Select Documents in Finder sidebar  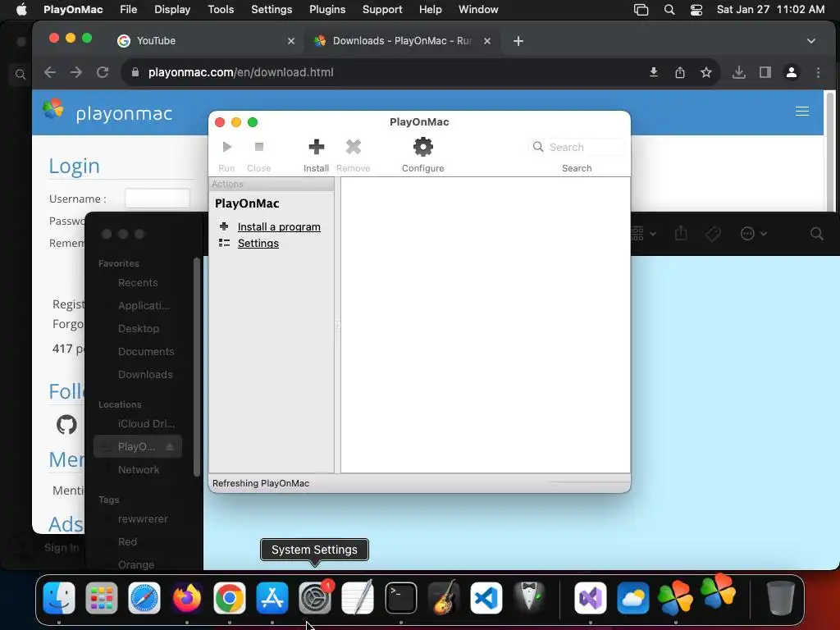coord(146,351)
